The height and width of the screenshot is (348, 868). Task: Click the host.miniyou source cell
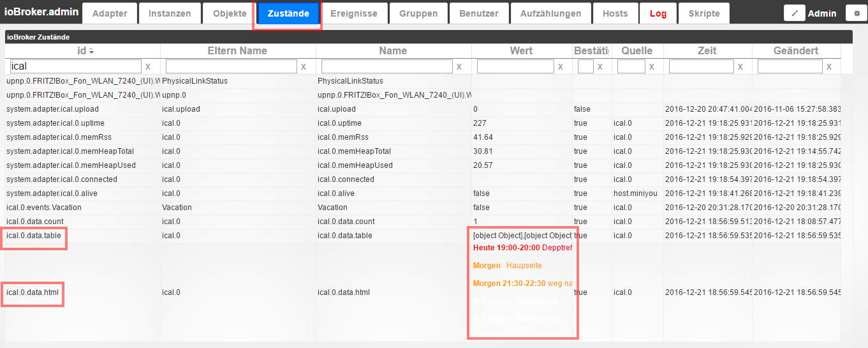click(637, 193)
